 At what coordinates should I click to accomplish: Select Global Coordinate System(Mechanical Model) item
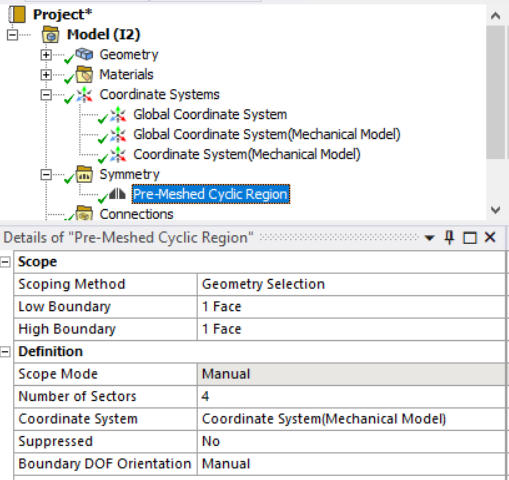267,135
